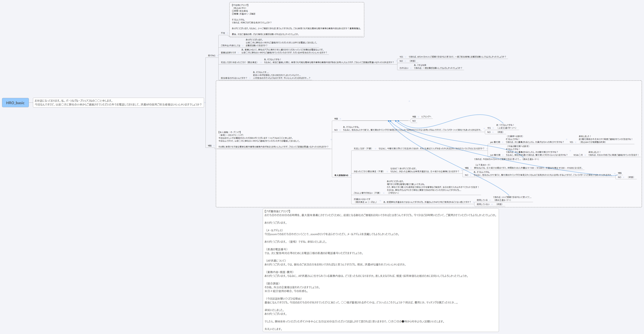
Task: Select the 本人接触後NG node
Action: (341, 175)
